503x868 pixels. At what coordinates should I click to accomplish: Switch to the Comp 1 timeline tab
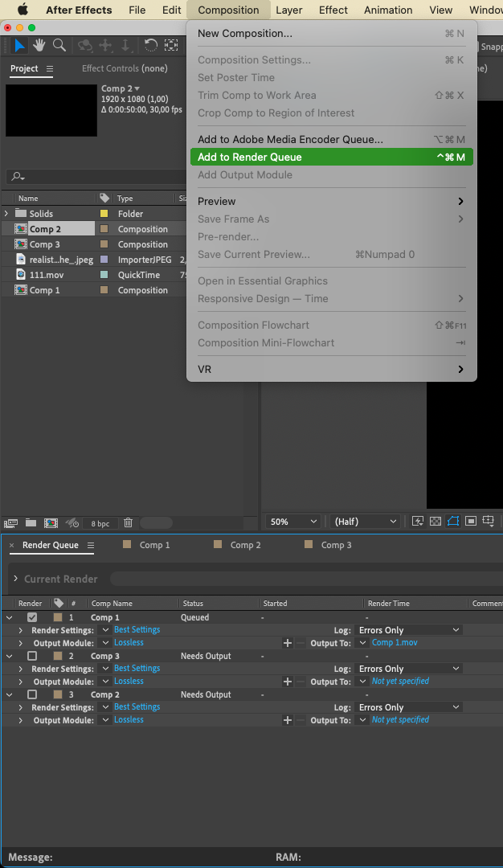[154, 545]
